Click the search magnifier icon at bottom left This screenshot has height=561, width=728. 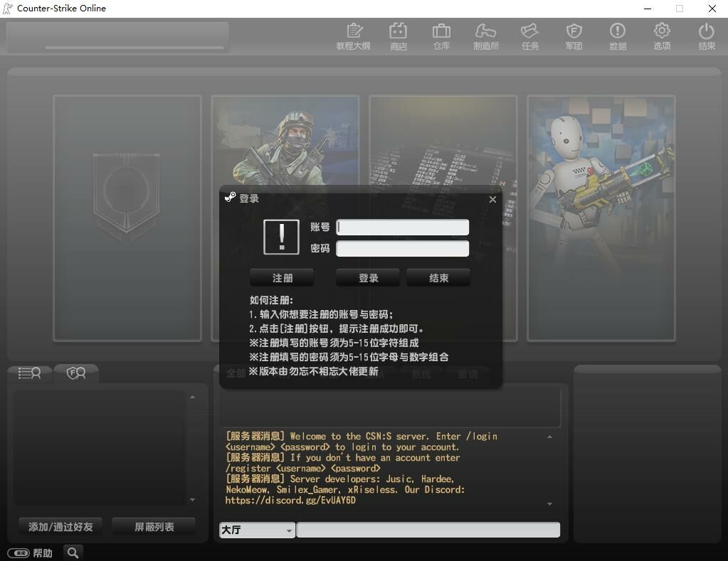tap(73, 552)
